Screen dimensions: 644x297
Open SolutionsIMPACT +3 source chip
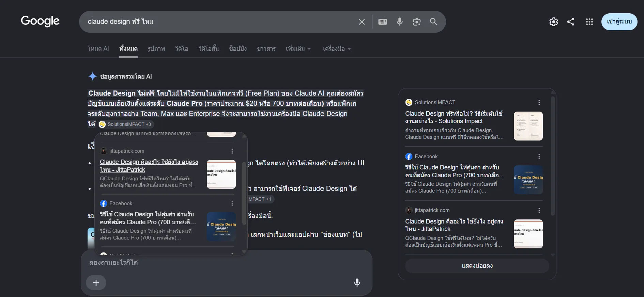point(126,124)
